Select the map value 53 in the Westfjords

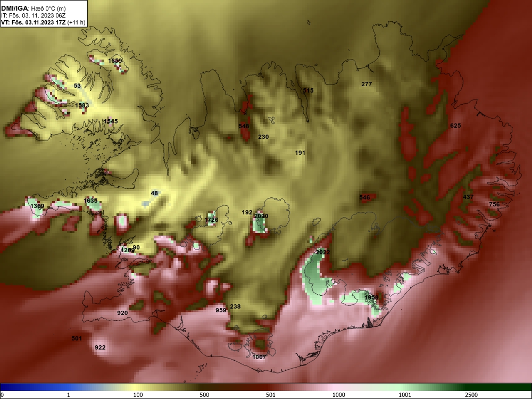click(77, 86)
